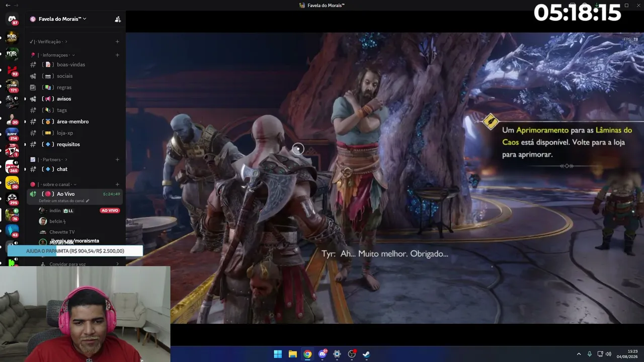Select user indiin in voice channel

click(55, 211)
